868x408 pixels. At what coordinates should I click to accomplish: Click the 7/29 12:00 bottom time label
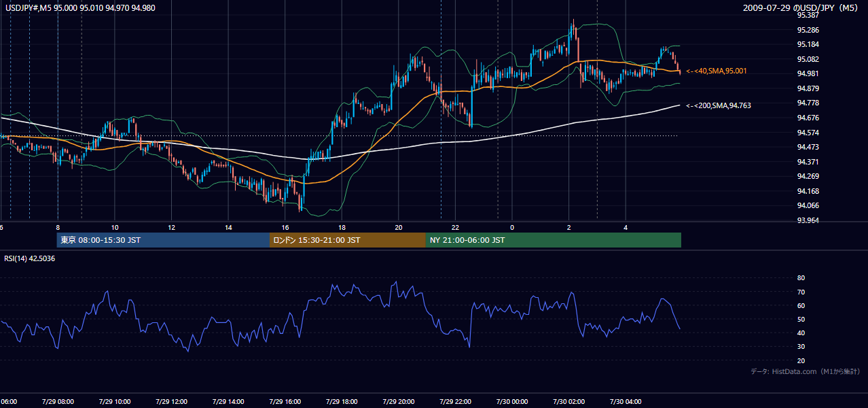pos(171,401)
